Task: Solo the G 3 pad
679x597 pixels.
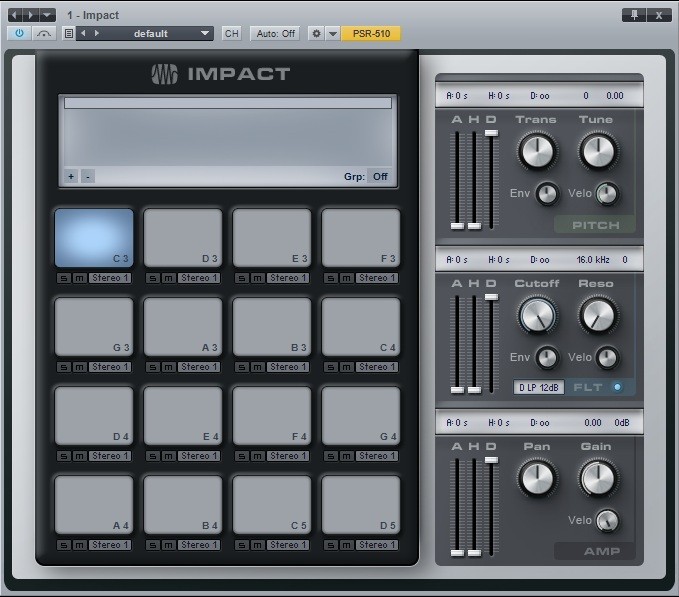Action: point(64,367)
